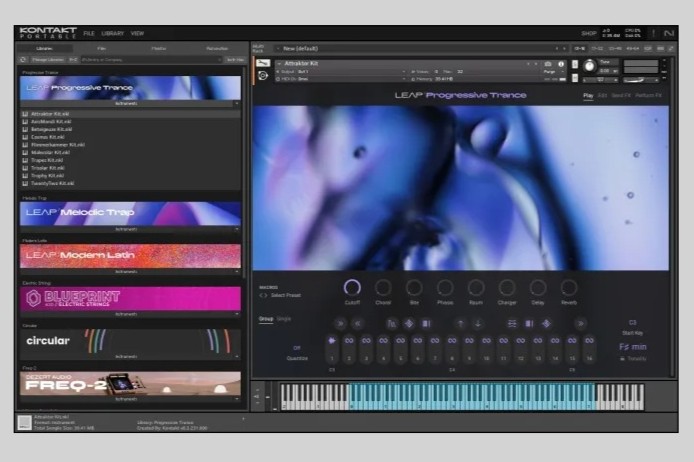Image resolution: width=694 pixels, height=462 pixels.
Task: Click the Manage Libraries button
Action: pos(47,59)
